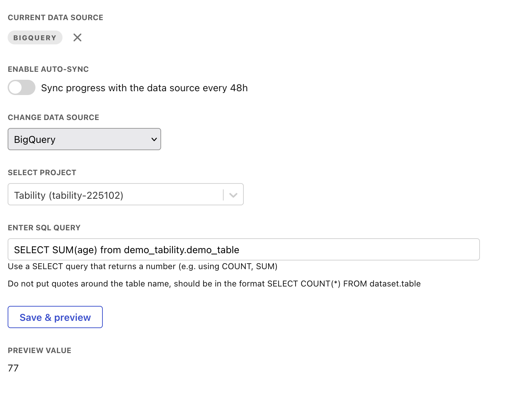Click the 'Enable Auto-Sync' heading
Screen dimensions: 532x394
pyautogui.click(x=48, y=69)
